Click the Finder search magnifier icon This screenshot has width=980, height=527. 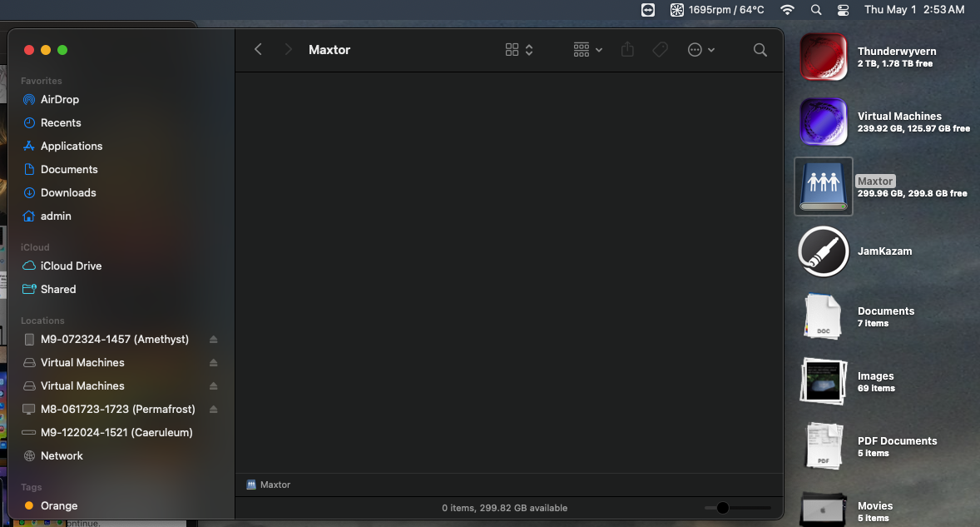coord(760,50)
